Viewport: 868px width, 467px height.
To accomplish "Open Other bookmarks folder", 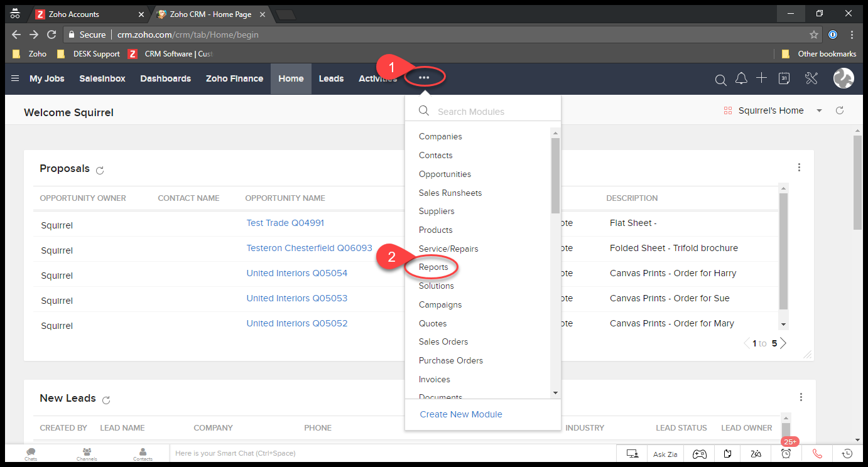I will 819,54.
